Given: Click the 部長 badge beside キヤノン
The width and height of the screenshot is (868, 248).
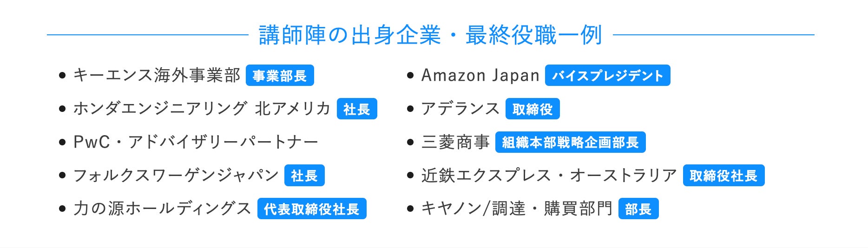Looking at the screenshot, I should [x=638, y=209].
